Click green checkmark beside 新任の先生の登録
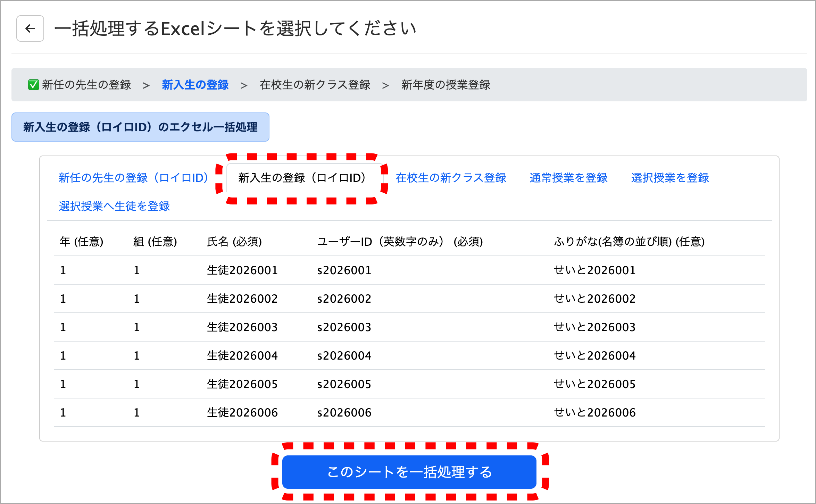This screenshot has width=816, height=504. (33, 85)
